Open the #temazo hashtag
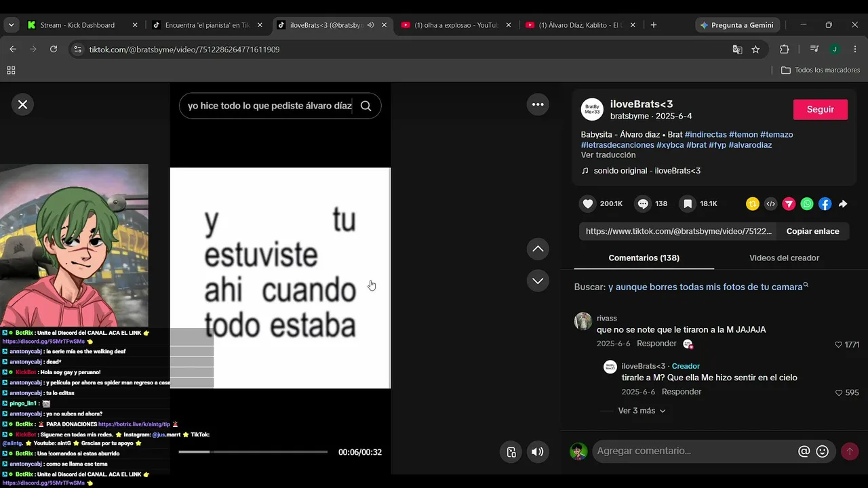 click(x=776, y=135)
